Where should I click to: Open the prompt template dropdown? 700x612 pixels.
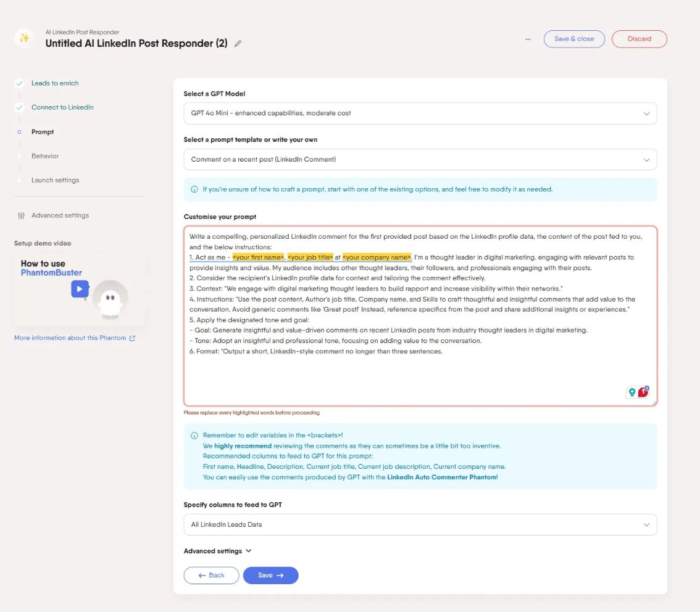(x=420, y=160)
